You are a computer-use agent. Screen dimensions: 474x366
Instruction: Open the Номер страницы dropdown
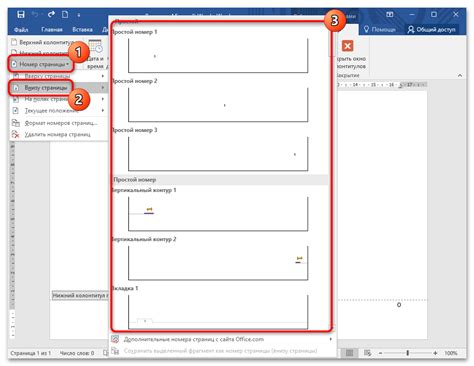pyautogui.click(x=41, y=64)
